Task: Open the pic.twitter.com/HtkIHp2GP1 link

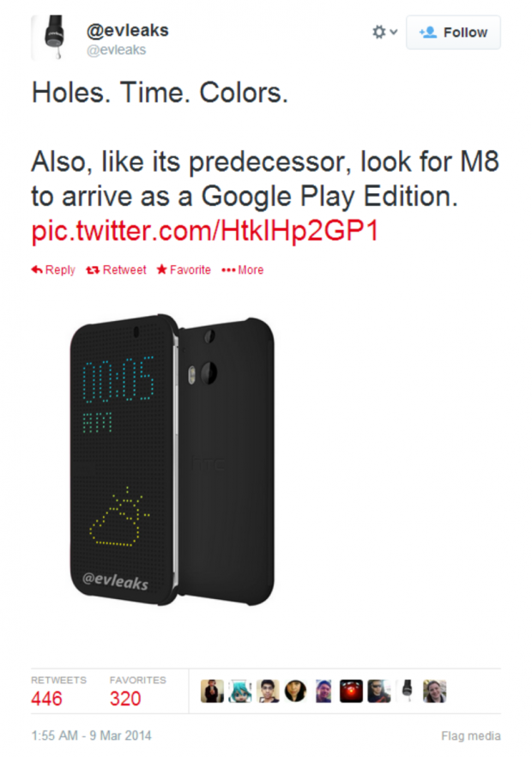Action: 205,230
